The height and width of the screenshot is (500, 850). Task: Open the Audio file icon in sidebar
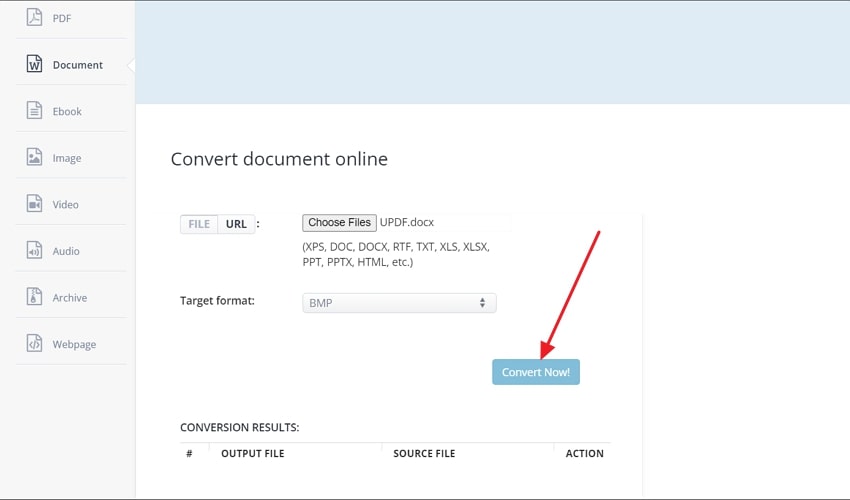(x=34, y=251)
